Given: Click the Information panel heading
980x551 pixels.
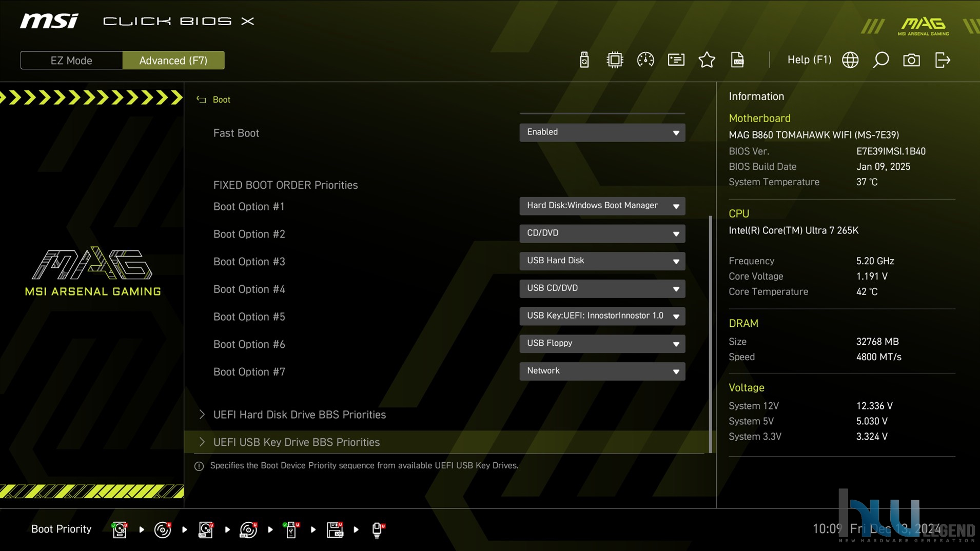Looking at the screenshot, I should [756, 96].
